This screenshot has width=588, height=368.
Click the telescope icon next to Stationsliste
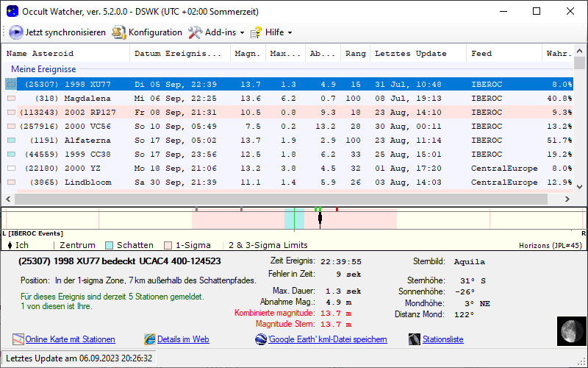pyautogui.click(x=415, y=339)
